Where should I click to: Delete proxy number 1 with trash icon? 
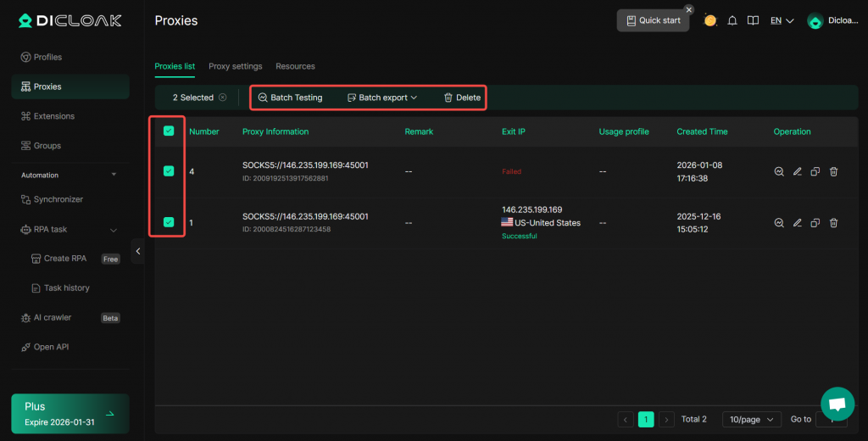[833, 223]
